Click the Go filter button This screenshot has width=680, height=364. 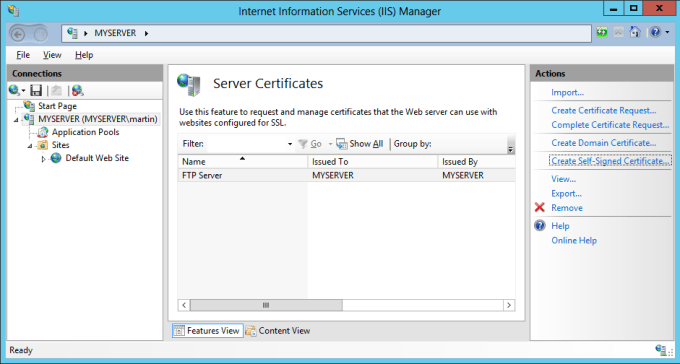pyautogui.click(x=311, y=144)
